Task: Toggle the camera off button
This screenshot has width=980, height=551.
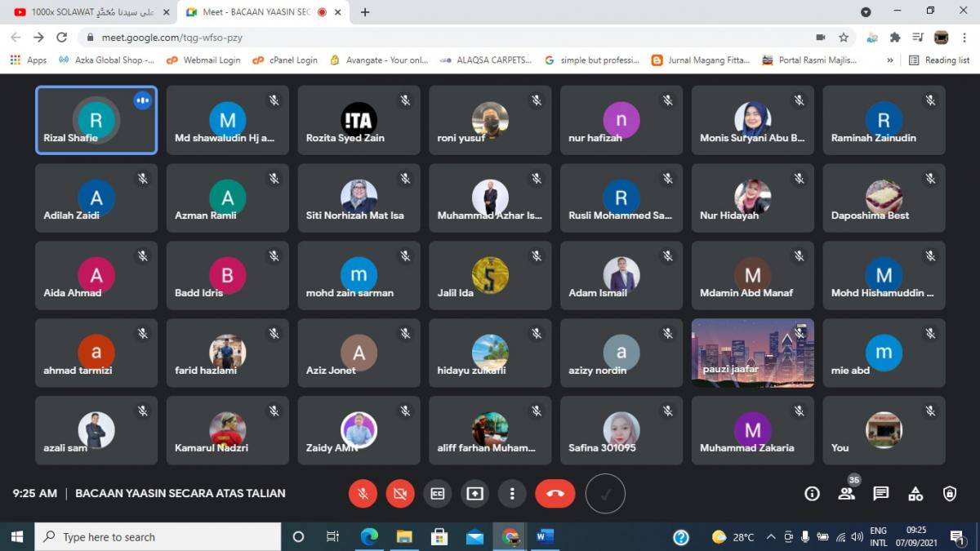Action: (x=400, y=493)
